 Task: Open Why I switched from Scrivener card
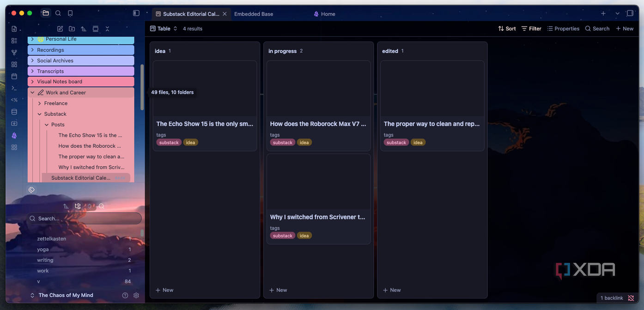(x=319, y=199)
